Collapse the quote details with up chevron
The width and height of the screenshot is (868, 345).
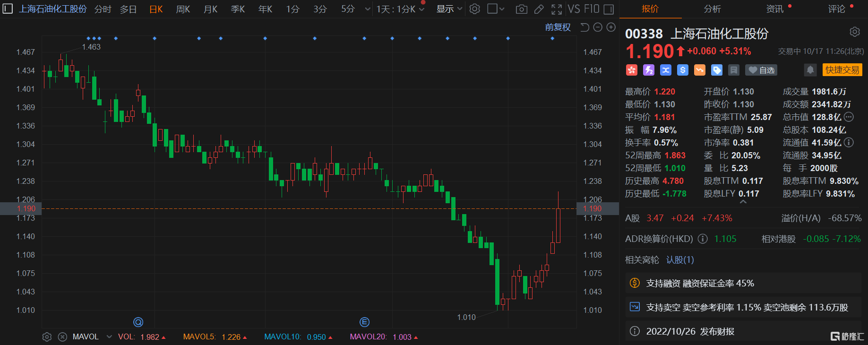tap(743, 202)
